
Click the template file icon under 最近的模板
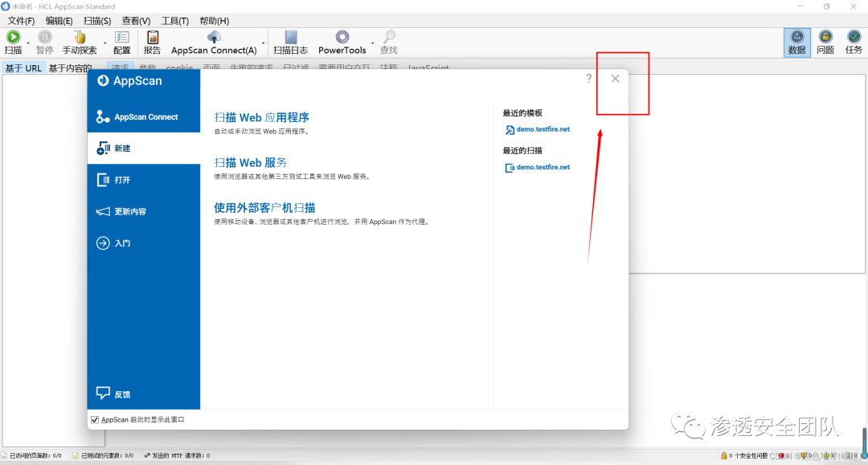pyautogui.click(x=510, y=130)
